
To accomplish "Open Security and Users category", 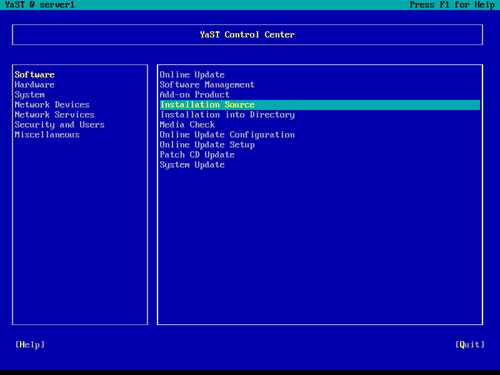I will click(x=60, y=125).
